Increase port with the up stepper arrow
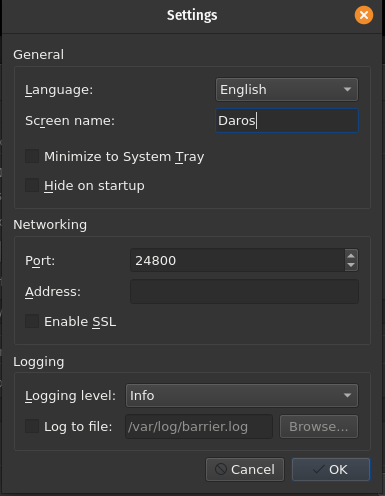This screenshot has width=385, height=496. (x=351, y=256)
